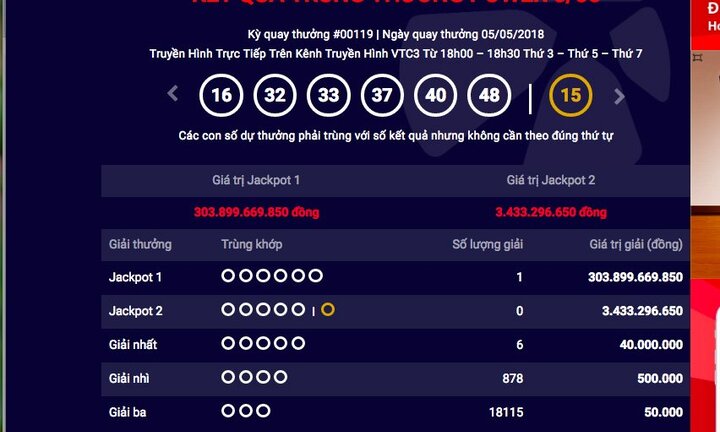720x432 pixels.
Task: Click the Giá trị Jackpot 1 header
Action: pos(256,180)
